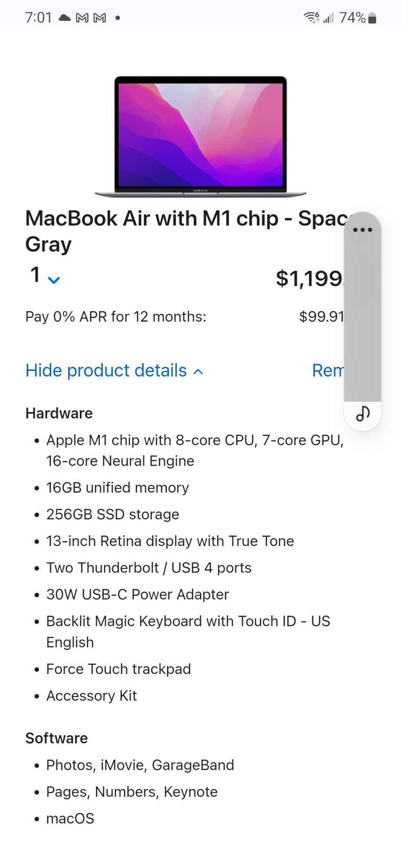Open the quantity dropdown chevron

[54, 280]
